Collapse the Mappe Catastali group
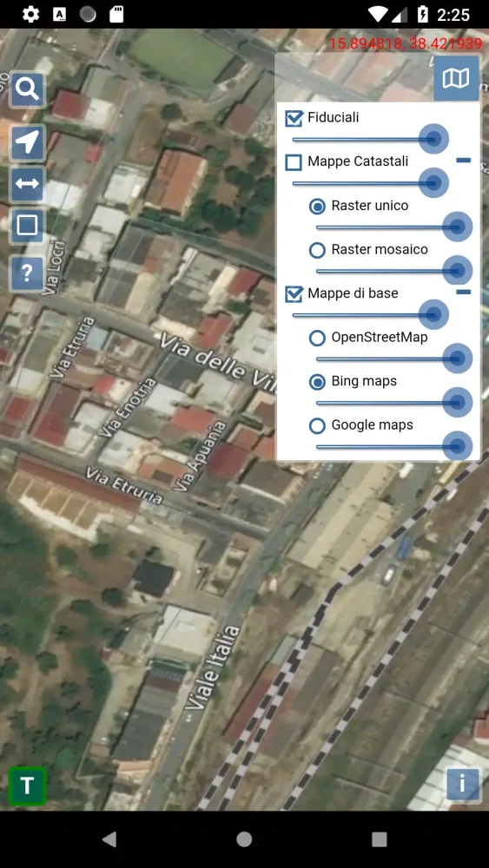Image resolution: width=489 pixels, height=868 pixels. tap(464, 161)
